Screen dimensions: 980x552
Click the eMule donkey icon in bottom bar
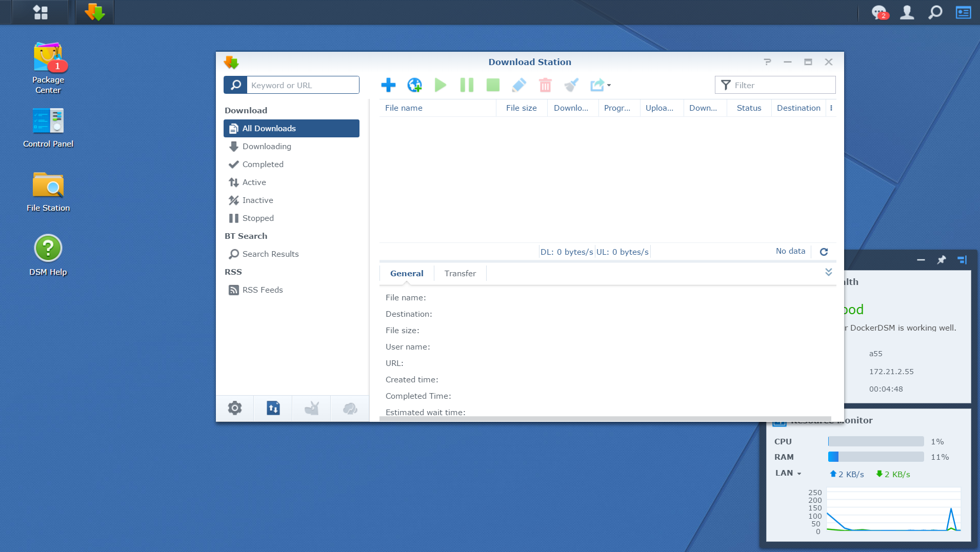[x=311, y=408]
